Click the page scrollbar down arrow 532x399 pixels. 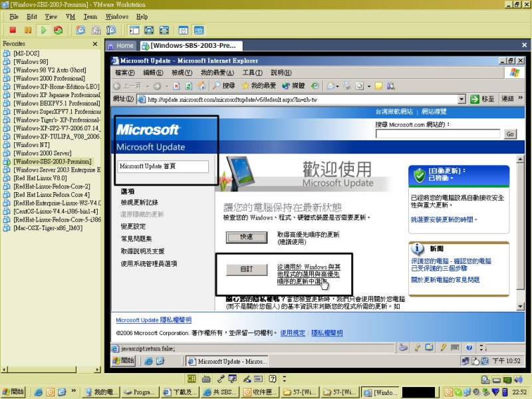[x=520, y=307]
